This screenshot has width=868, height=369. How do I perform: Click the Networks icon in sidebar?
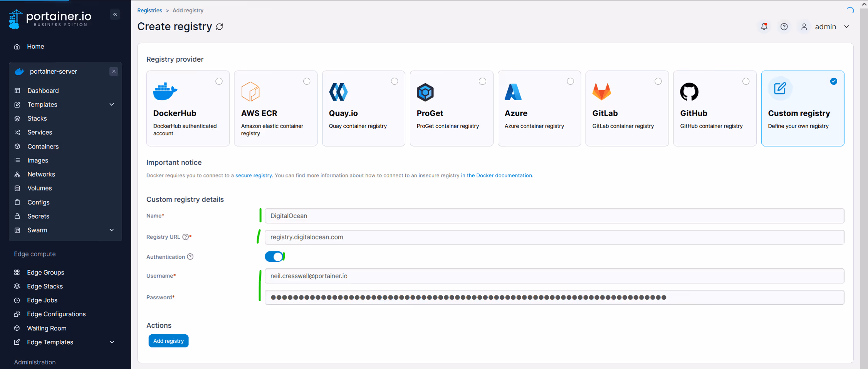[17, 174]
